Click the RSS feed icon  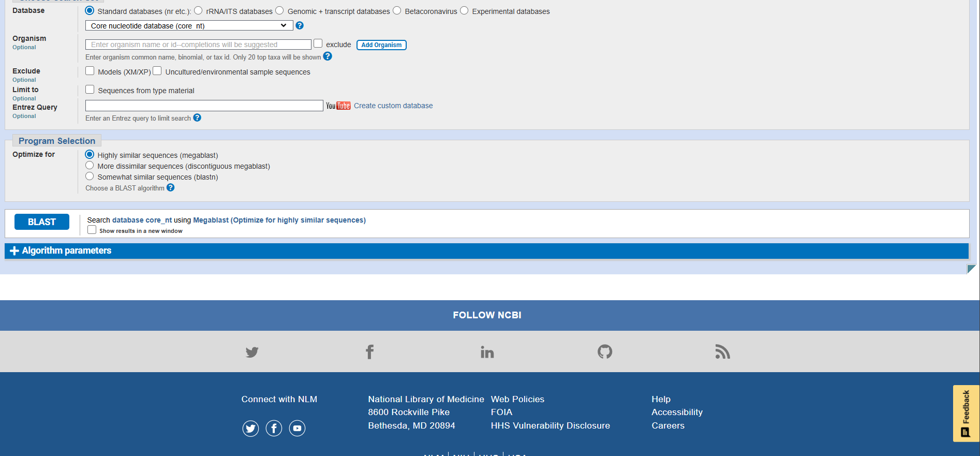tap(722, 352)
